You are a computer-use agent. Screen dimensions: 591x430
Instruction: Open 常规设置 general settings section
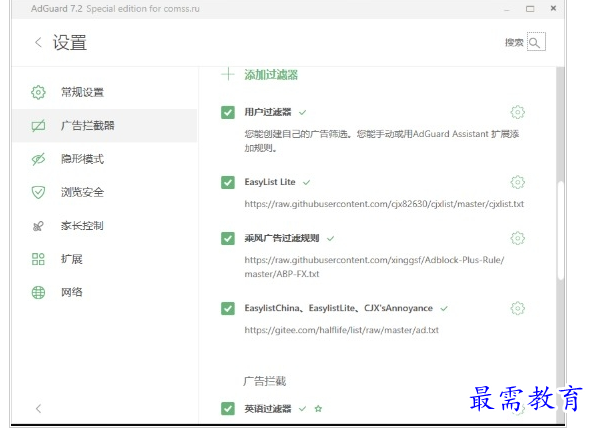104,92
